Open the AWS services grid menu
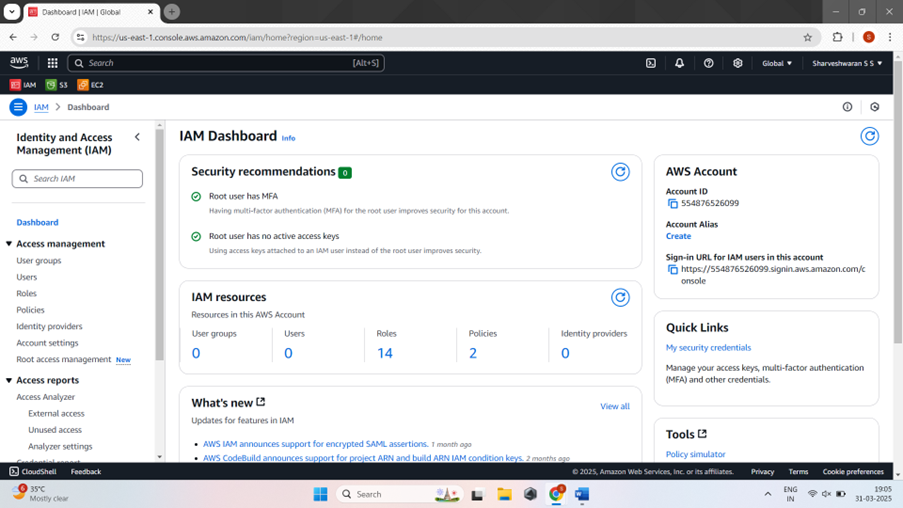Screen dimensions: 903x508 point(52,63)
